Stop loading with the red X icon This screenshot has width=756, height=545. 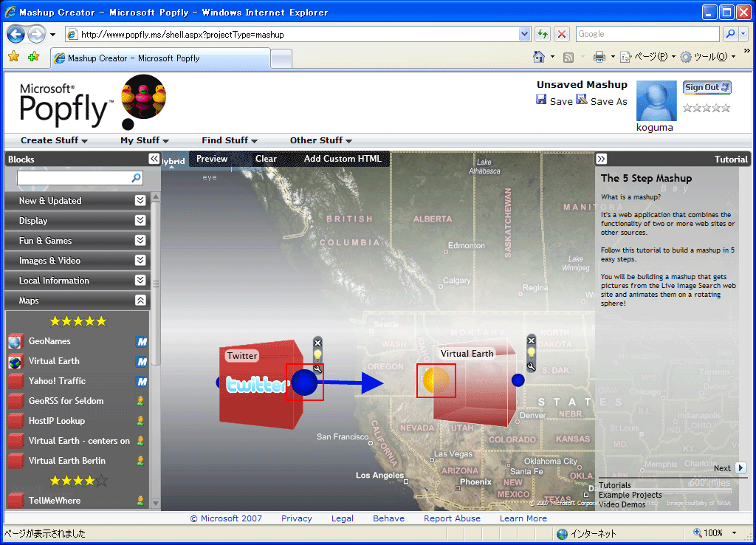pyautogui.click(x=562, y=34)
